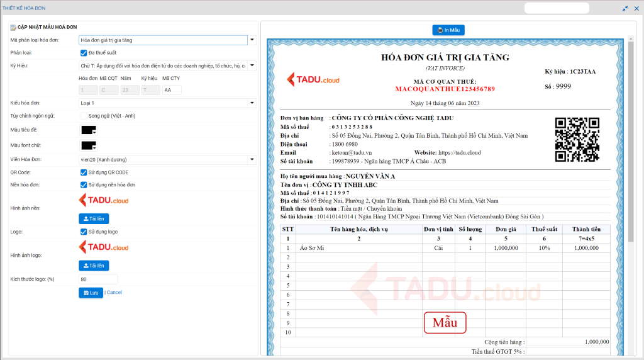Click the https://tadu.cloud website text

click(x=459, y=152)
